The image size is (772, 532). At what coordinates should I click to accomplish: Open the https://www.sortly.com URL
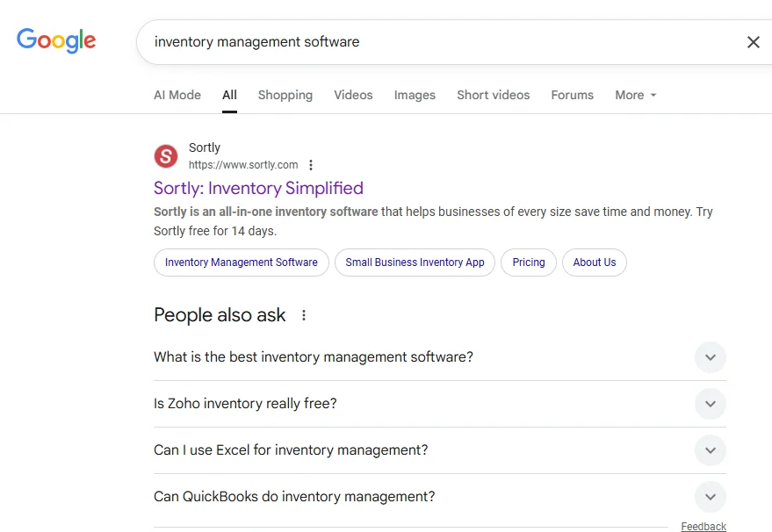click(243, 165)
